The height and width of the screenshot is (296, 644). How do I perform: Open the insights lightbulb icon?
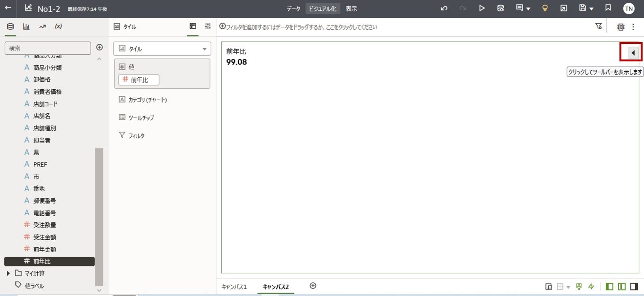544,8
